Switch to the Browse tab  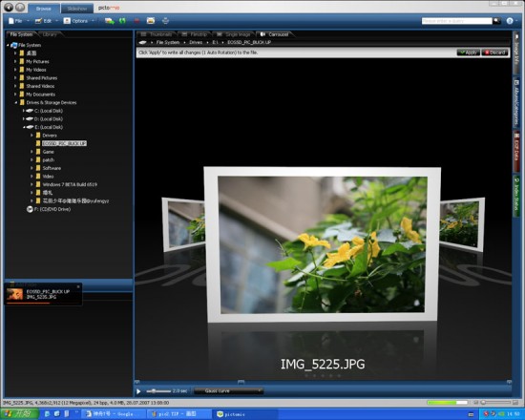tap(44, 9)
